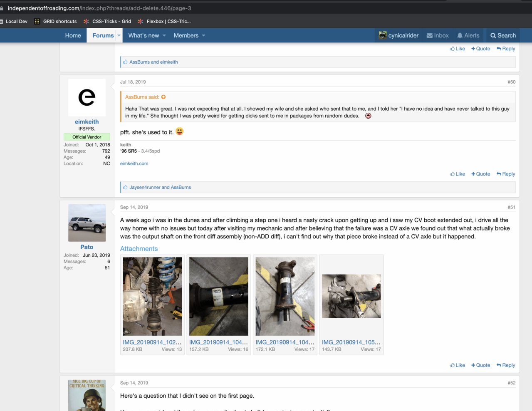The height and width of the screenshot is (411, 532).
Task: Go to the Home nav item
Action: [x=73, y=35]
